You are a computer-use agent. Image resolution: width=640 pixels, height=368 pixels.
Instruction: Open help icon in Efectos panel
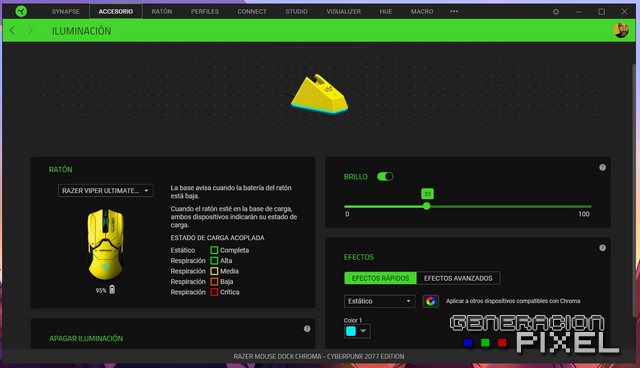click(x=602, y=248)
